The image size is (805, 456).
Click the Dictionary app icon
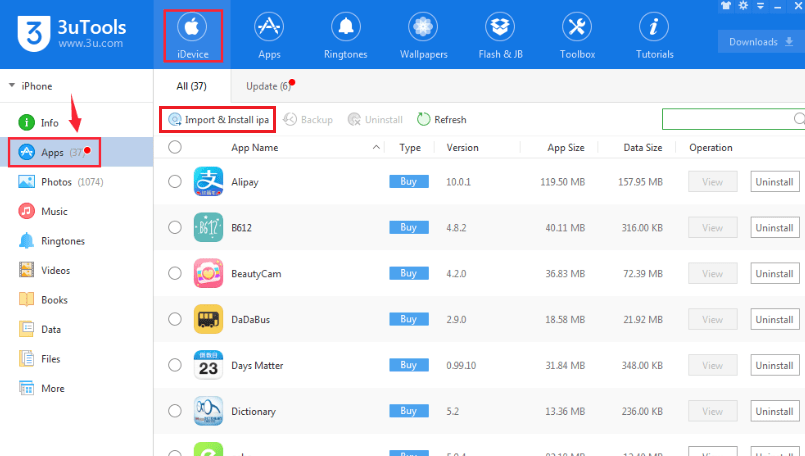tap(208, 410)
